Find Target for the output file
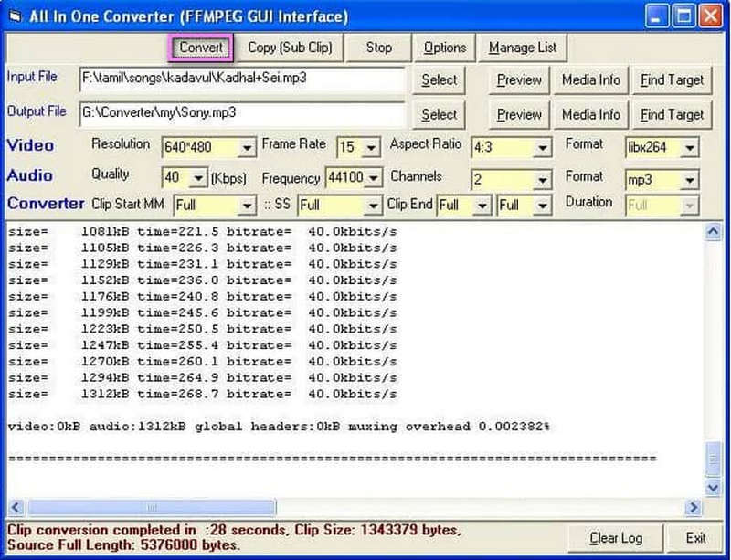 (673, 115)
